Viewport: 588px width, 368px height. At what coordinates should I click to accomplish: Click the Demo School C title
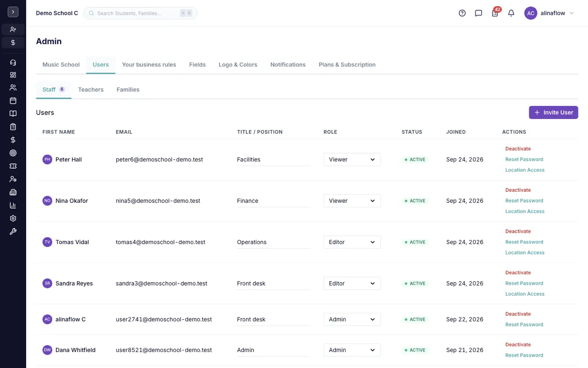tap(57, 13)
